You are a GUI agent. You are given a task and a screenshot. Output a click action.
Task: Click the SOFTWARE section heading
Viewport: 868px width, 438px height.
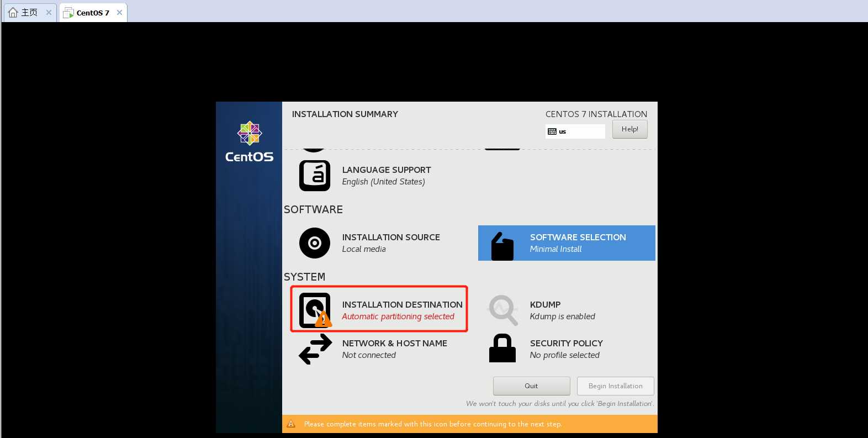tap(313, 209)
